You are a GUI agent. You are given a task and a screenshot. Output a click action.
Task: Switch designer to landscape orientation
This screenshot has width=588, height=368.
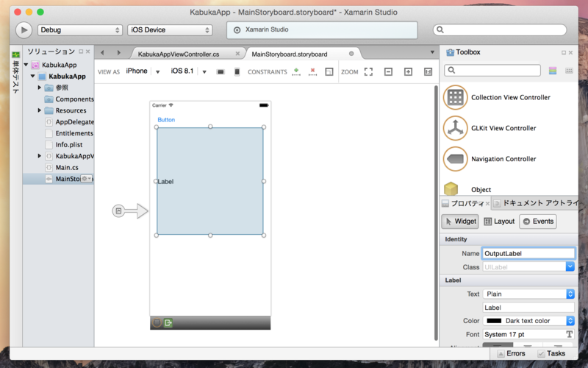[220, 71]
